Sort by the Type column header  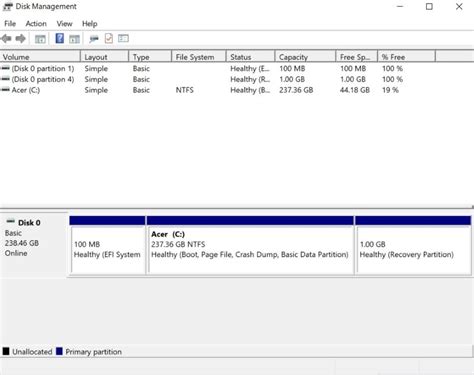(x=150, y=57)
